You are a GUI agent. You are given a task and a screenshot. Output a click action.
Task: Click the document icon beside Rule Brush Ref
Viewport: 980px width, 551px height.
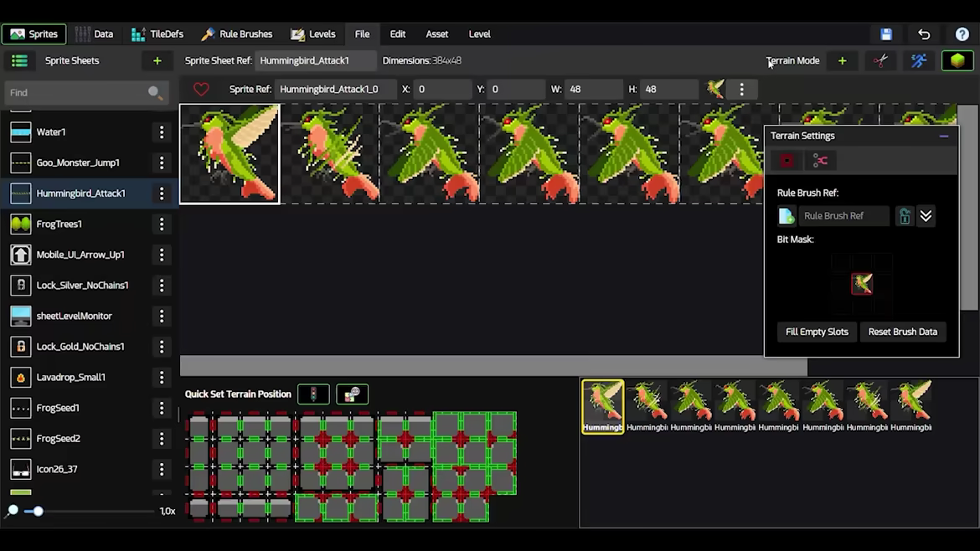click(x=787, y=215)
